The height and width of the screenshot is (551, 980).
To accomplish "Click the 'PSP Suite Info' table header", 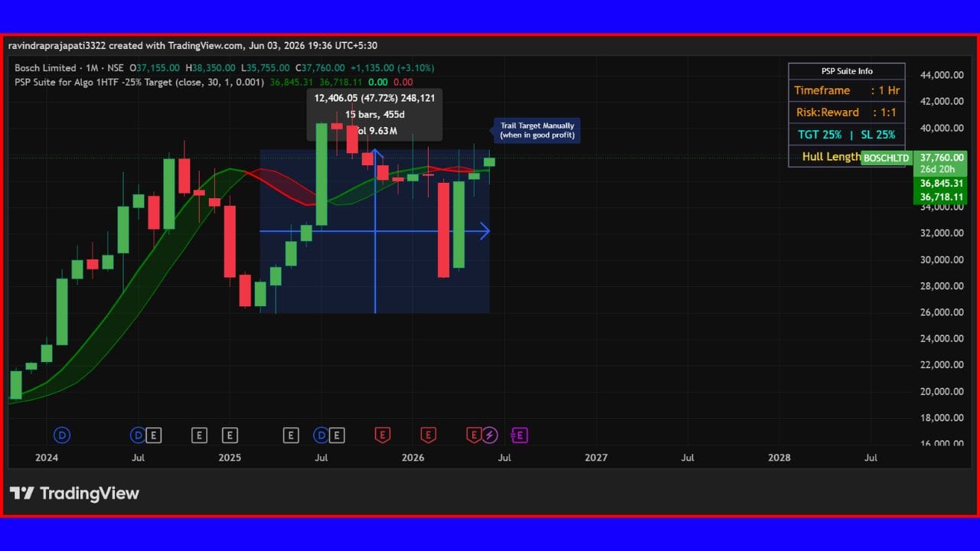I will (847, 71).
